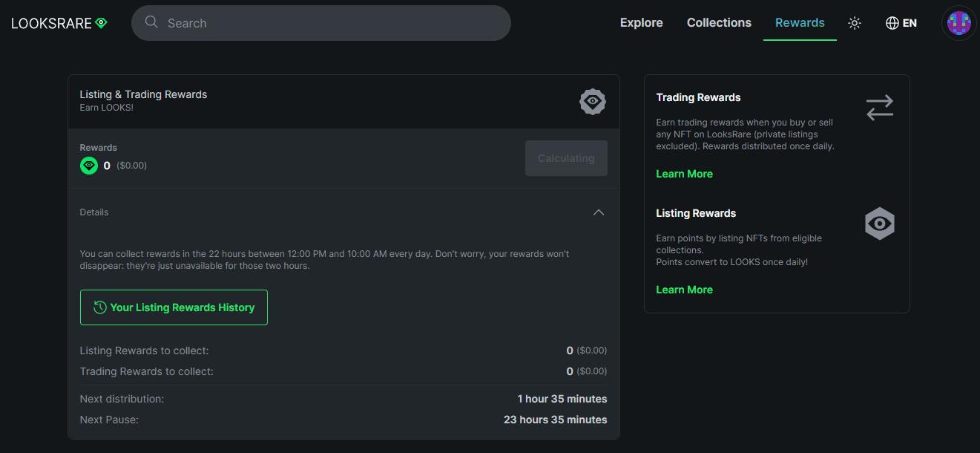Screen dimensions: 980x453
Task: Click the Listing Rewards hexagon eye icon
Action: pos(879,224)
